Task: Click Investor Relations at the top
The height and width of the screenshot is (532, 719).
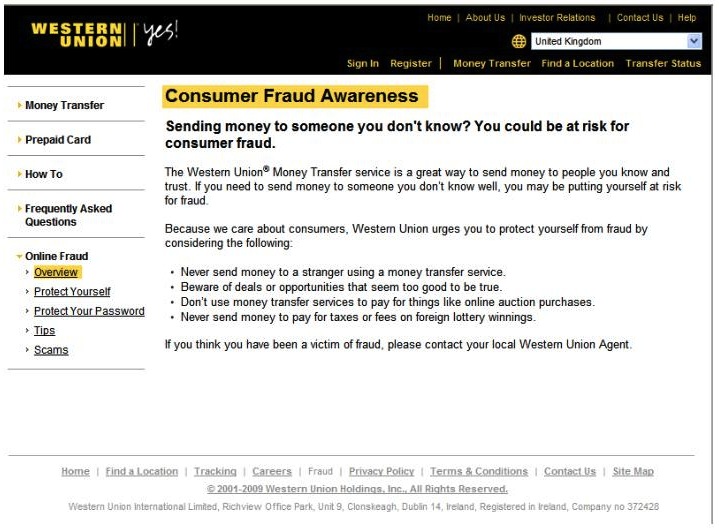Action: pyautogui.click(x=557, y=18)
